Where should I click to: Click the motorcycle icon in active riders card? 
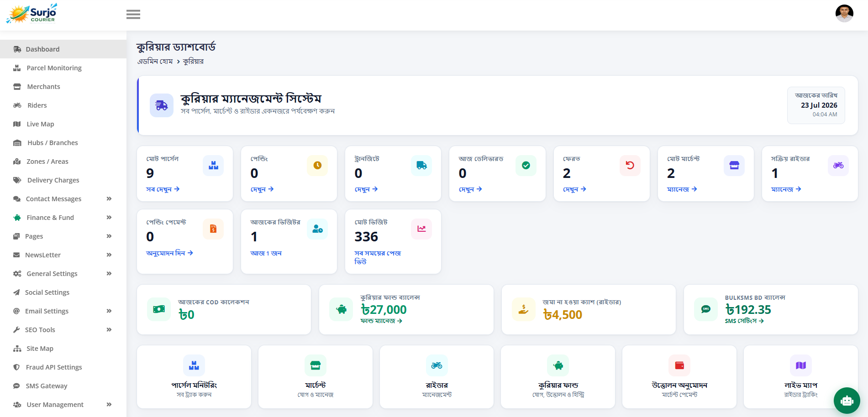(838, 165)
